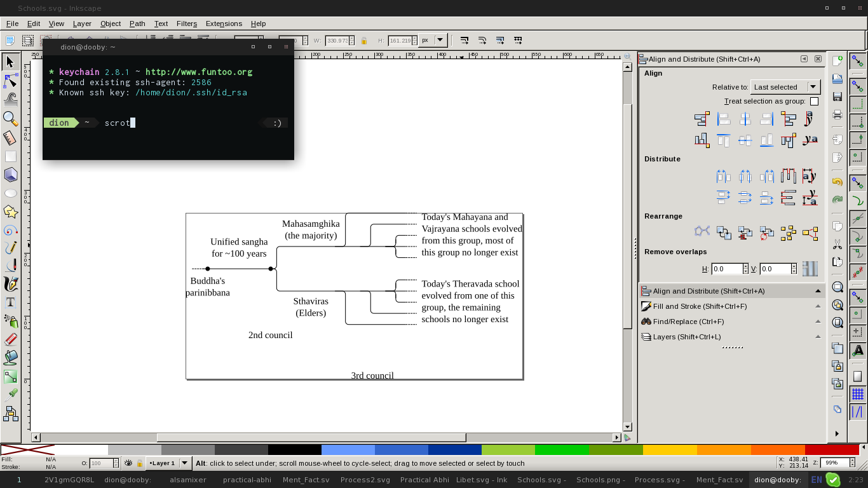Switch to alsamixer taskbar window

(x=187, y=480)
